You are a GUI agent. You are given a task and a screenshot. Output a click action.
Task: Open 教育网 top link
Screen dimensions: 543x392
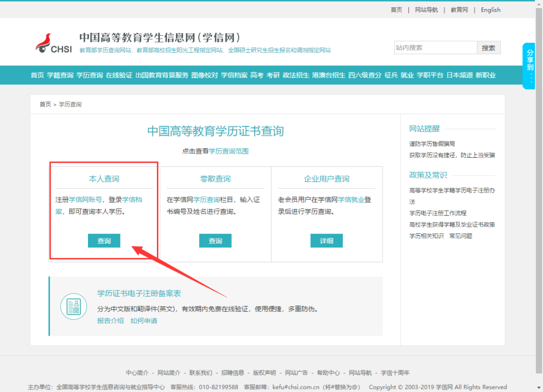459,10
